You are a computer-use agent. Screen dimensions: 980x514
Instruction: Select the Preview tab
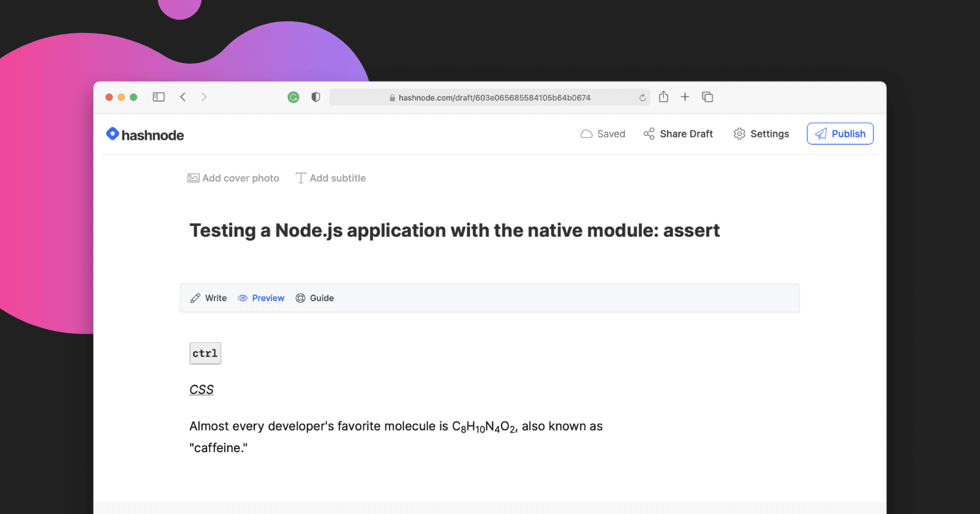[262, 298]
